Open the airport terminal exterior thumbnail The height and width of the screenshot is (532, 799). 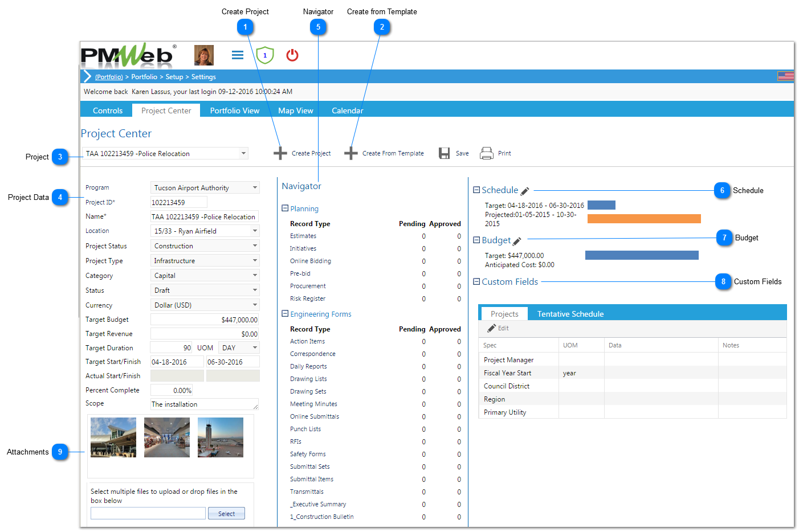pyautogui.click(x=113, y=437)
